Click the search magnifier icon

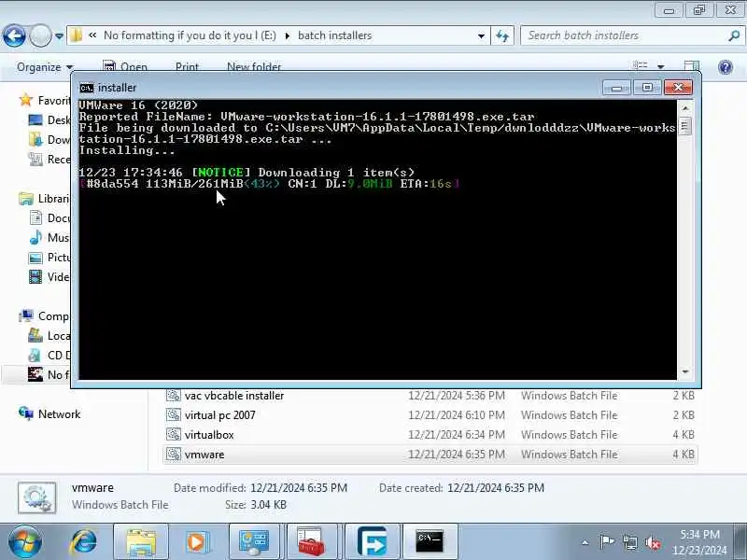[734, 35]
